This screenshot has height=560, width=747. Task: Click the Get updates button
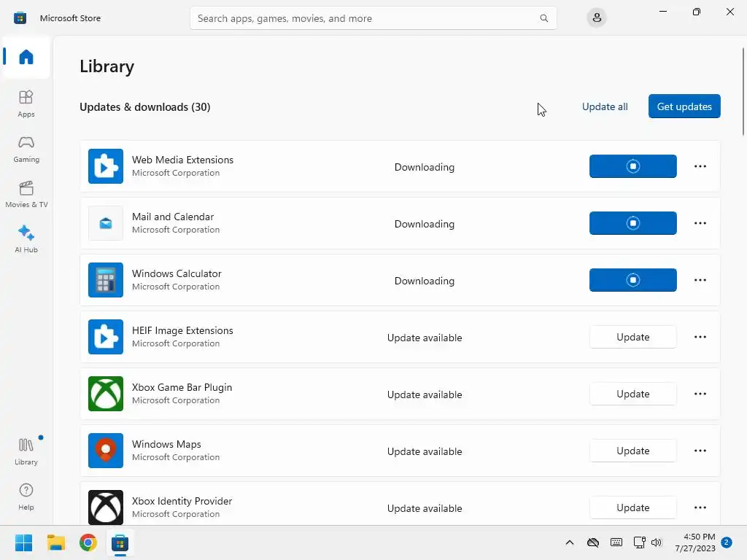(684, 106)
